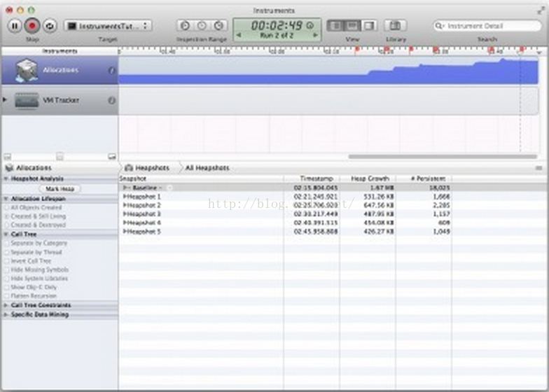This screenshot has height=392, width=549.
Task: Toggle the right extended detail View button
Action: 369,25
